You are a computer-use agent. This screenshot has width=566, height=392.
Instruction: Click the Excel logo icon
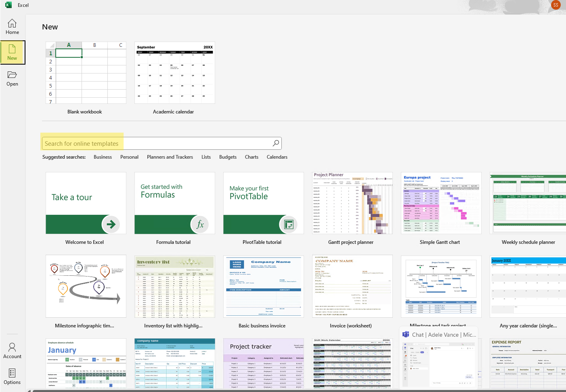click(8, 5)
